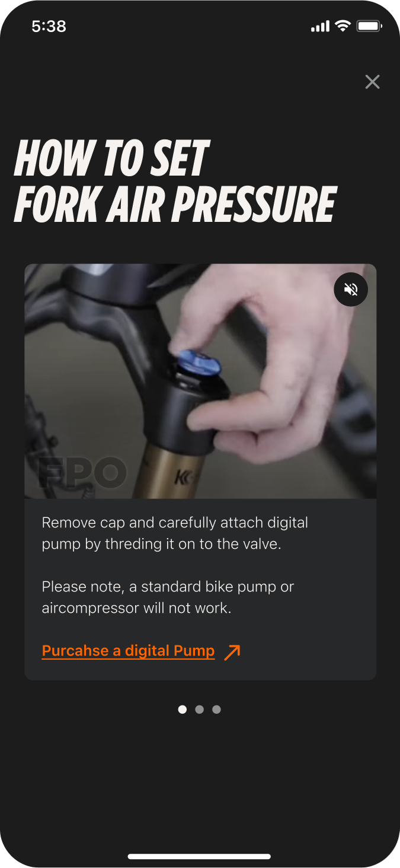Tap the cellular signal bars icon
Viewport: 400px width, 868px height.
(x=320, y=27)
